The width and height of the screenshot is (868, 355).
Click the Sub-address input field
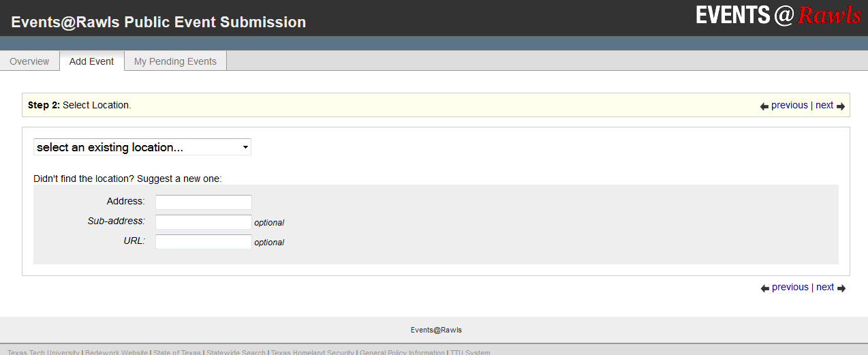tap(204, 222)
